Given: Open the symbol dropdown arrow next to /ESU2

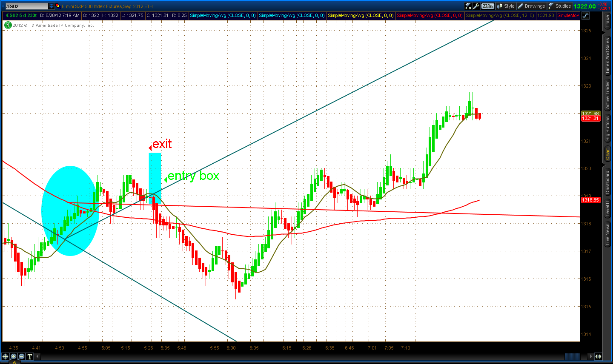Looking at the screenshot, I should [52, 6].
